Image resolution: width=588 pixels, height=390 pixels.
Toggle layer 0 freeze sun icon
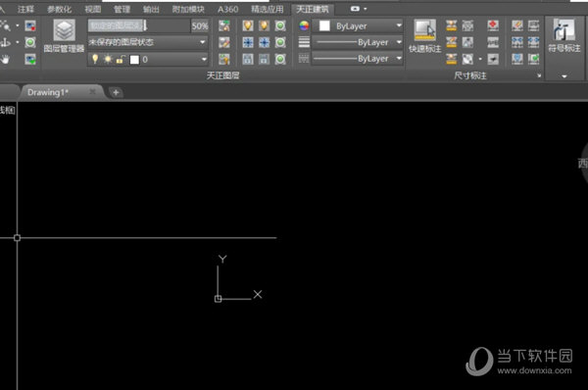pos(108,59)
